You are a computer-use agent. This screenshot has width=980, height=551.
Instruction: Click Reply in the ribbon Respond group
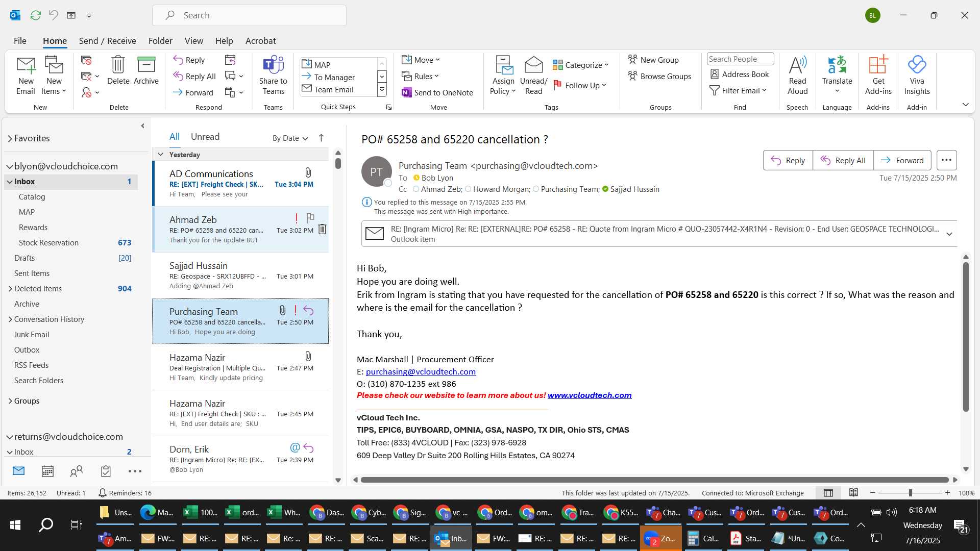[x=189, y=60]
